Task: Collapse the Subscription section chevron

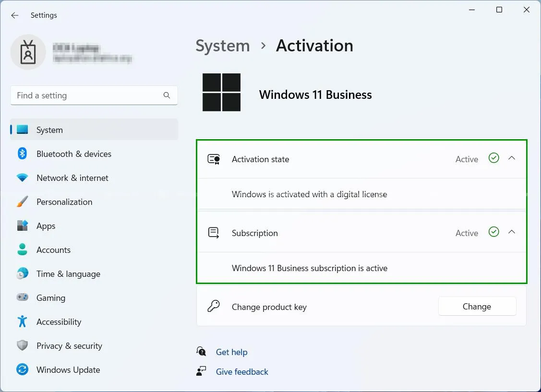Action: point(512,232)
